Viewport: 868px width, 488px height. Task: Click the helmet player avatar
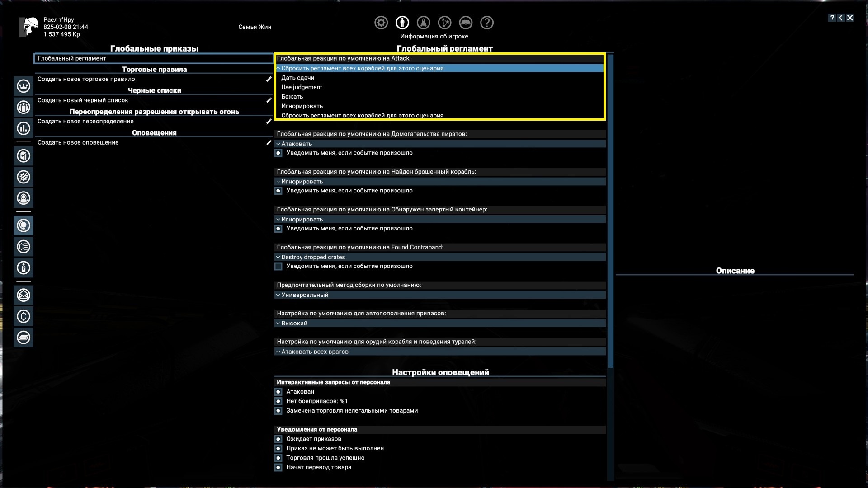point(29,27)
